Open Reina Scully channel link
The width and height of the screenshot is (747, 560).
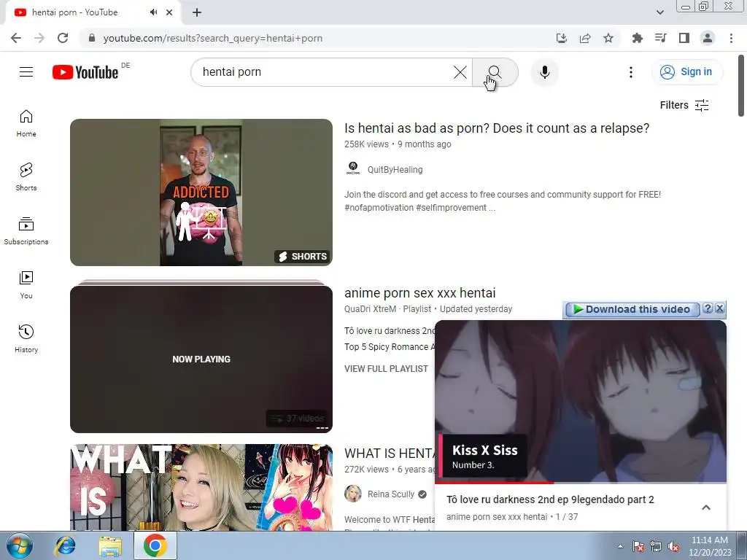click(x=391, y=494)
